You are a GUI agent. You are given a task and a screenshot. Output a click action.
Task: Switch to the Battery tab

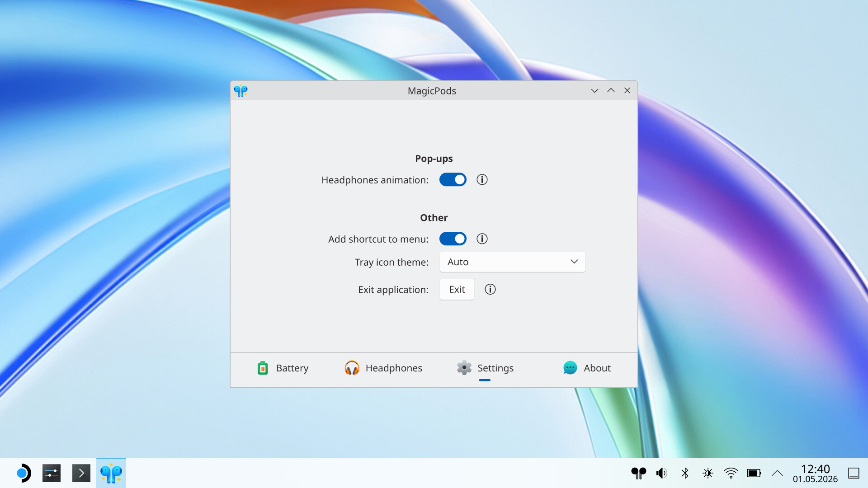point(283,368)
